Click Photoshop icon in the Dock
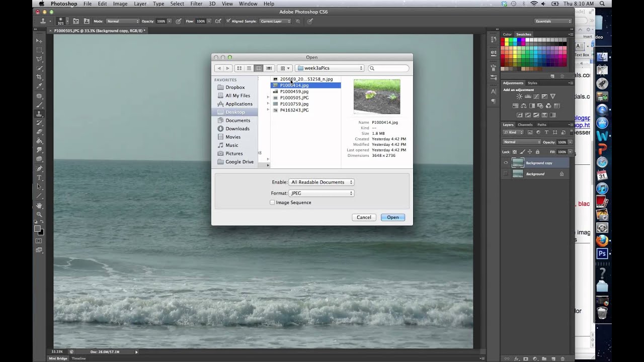644x362 pixels. click(x=602, y=254)
